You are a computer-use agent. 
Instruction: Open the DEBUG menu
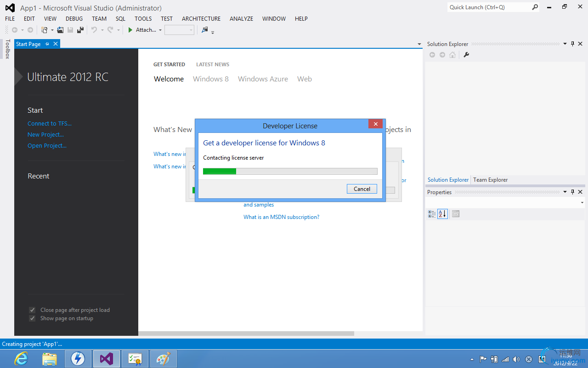point(74,19)
